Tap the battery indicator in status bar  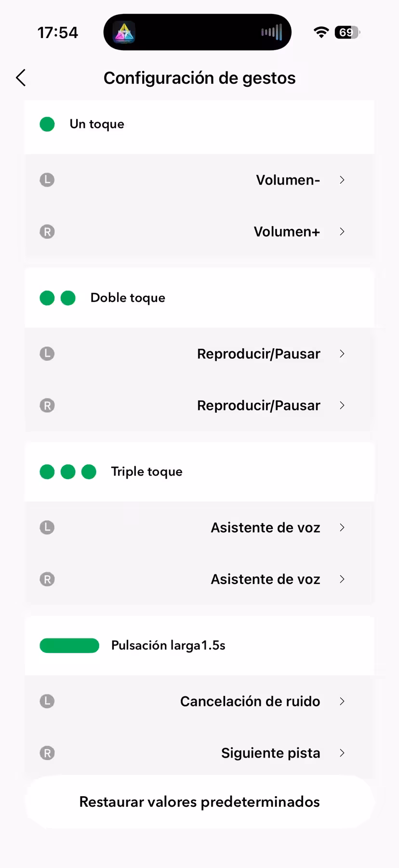(347, 33)
